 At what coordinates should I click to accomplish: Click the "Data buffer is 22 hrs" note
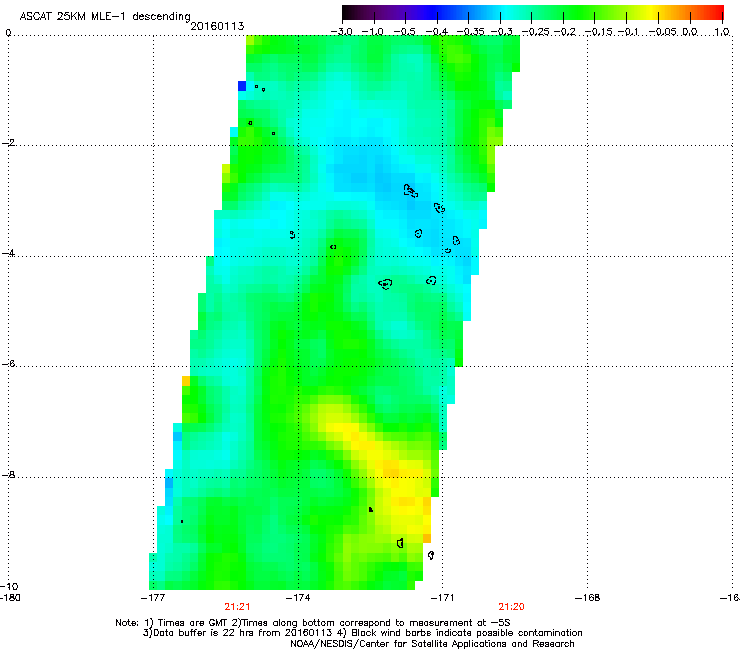(x=238, y=633)
